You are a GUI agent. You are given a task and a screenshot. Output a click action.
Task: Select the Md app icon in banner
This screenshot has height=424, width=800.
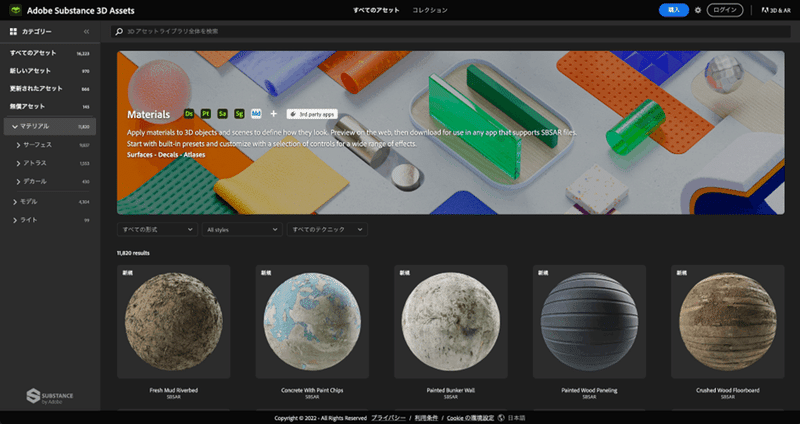(256, 114)
